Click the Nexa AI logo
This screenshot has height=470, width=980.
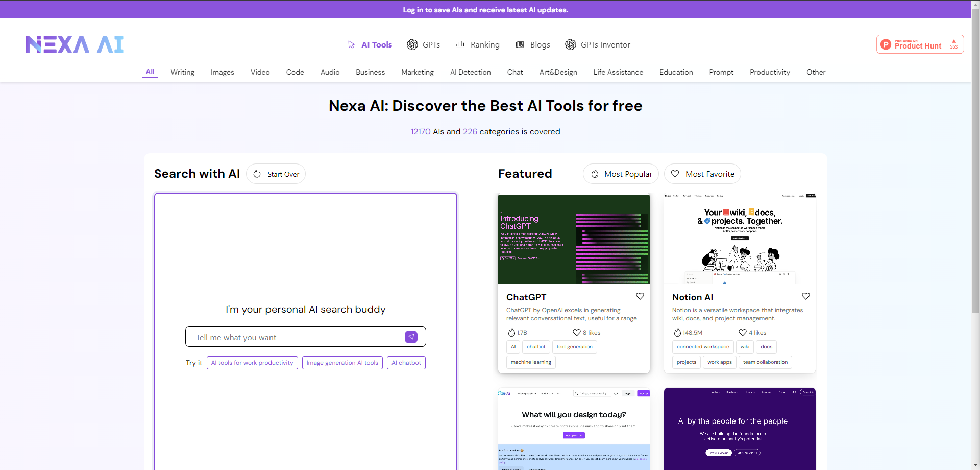(x=75, y=44)
